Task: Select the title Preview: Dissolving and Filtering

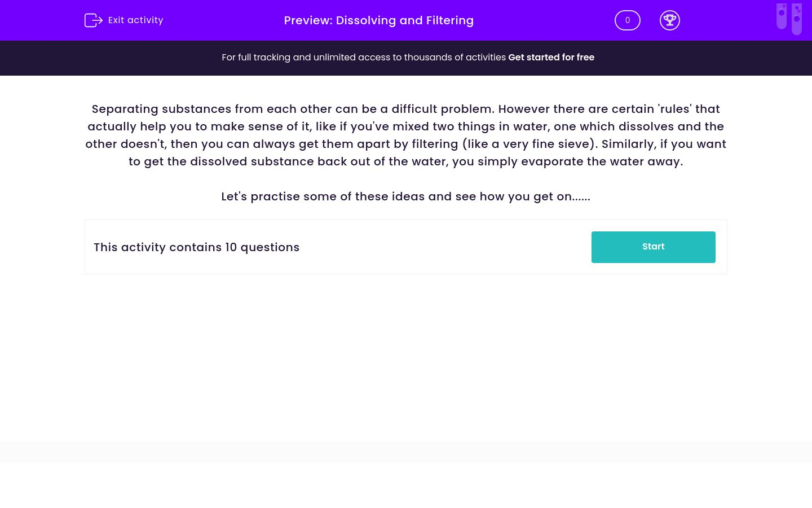Action: pos(379,20)
